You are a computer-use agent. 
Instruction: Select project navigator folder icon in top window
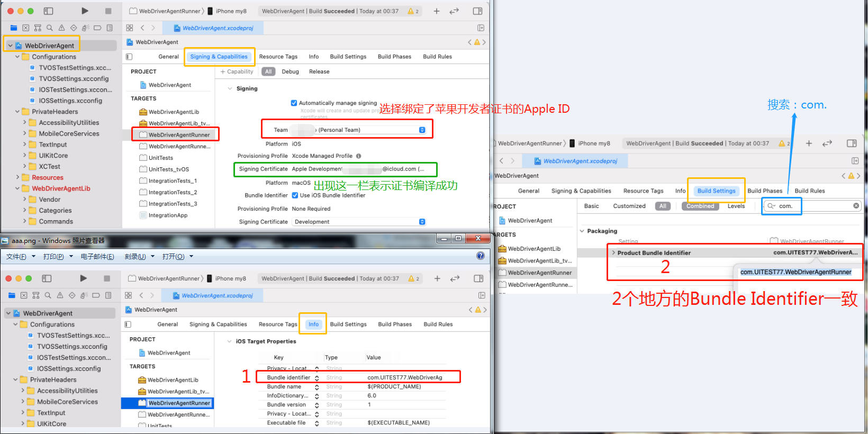point(14,28)
